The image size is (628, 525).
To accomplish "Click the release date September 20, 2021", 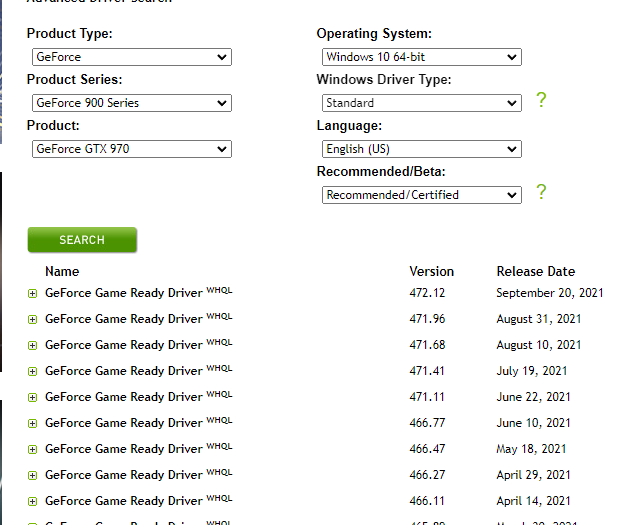I will [550, 293].
